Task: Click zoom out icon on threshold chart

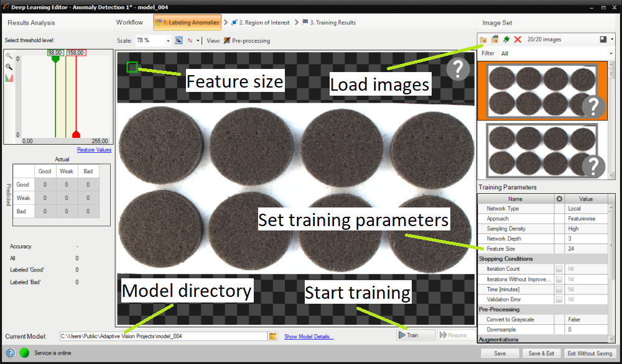Action: point(9,66)
